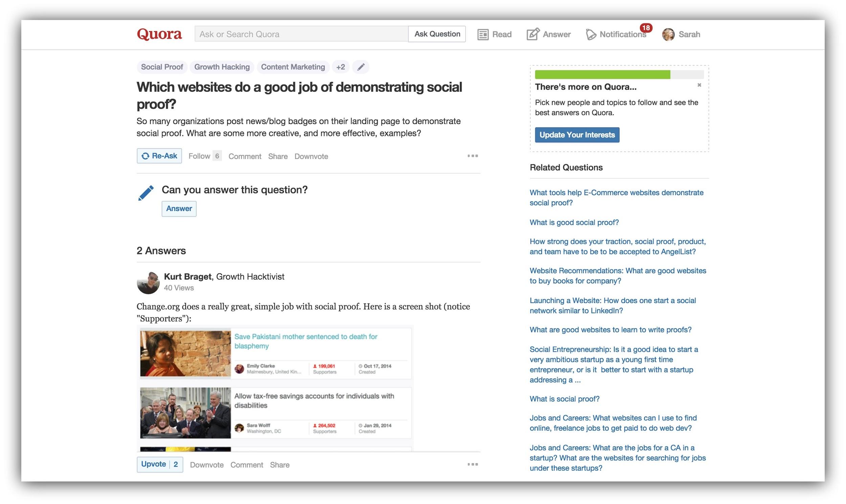Click Comment under the question

[x=245, y=156]
